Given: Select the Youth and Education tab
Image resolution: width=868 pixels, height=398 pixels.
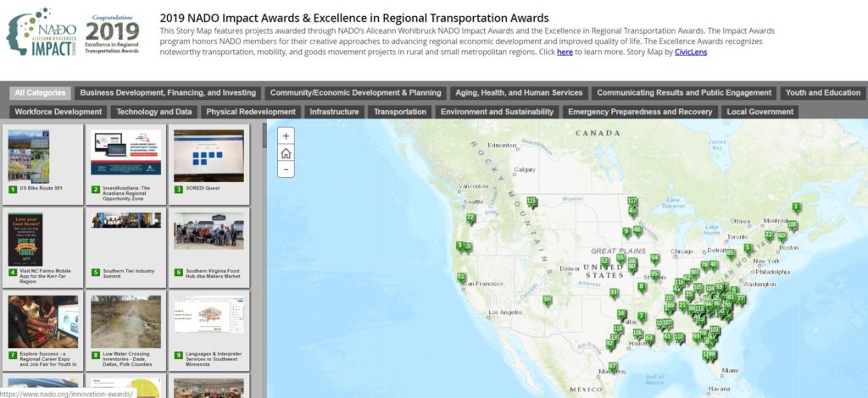Looking at the screenshot, I should 822,93.
